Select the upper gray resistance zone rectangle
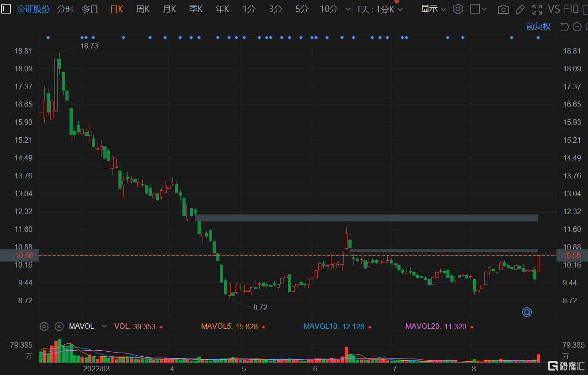588x375 pixels. [x=367, y=218]
